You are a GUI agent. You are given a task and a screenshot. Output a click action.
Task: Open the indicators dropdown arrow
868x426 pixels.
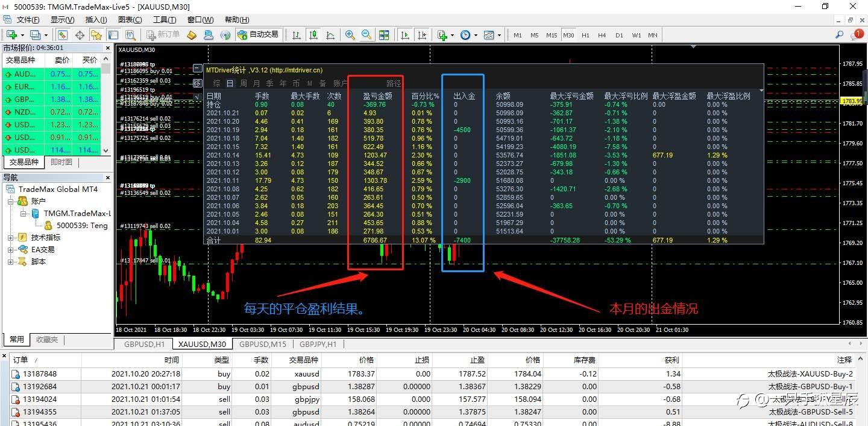pyautogui.click(x=452, y=35)
